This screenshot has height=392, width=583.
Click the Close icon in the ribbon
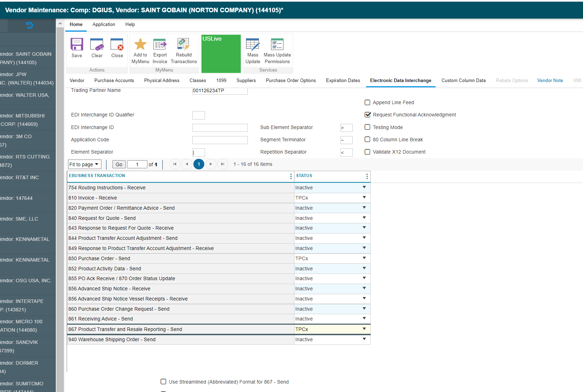[x=117, y=45]
